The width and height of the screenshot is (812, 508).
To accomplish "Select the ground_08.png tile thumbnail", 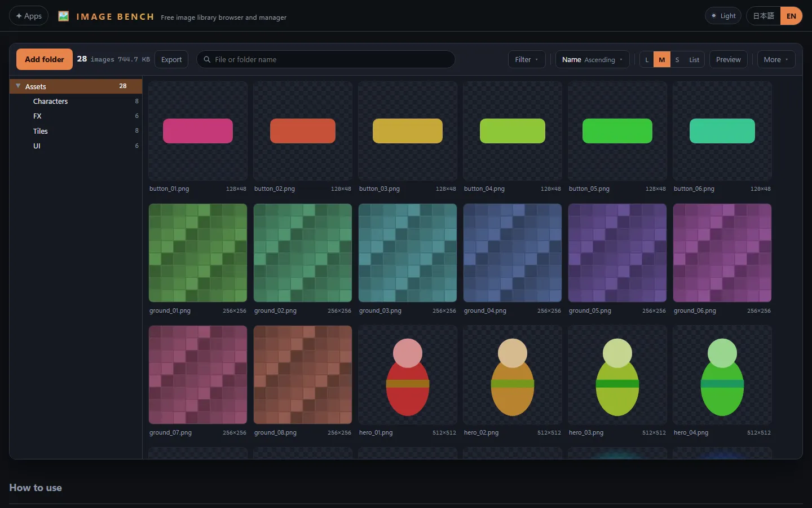I will [x=303, y=375].
